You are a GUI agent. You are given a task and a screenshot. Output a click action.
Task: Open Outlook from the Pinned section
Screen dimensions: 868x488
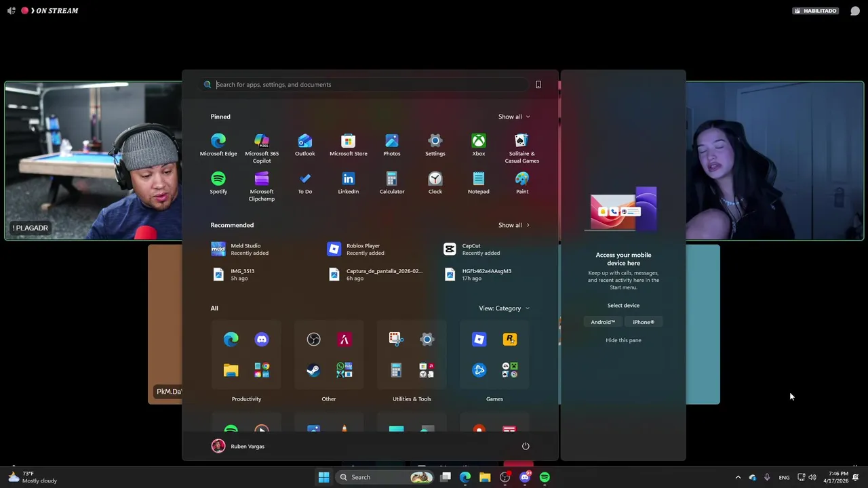tap(305, 145)
